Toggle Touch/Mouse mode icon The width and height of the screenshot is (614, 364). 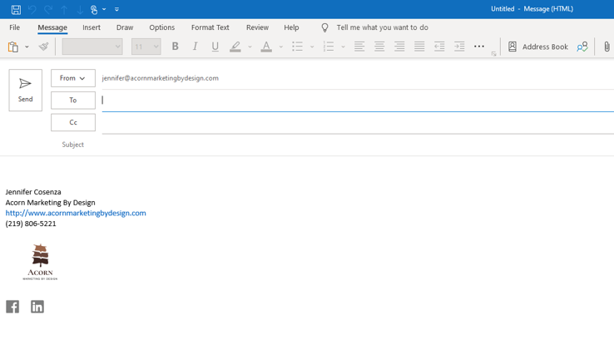click(94, 9)
